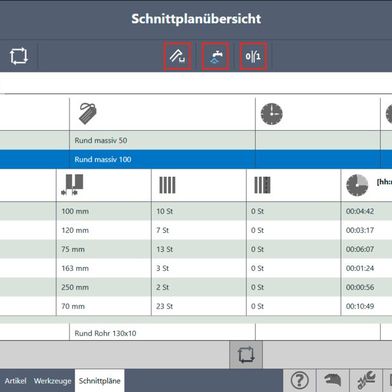Click the 00:04:42 time cell

pyautogui.click(x=367, y=211)
